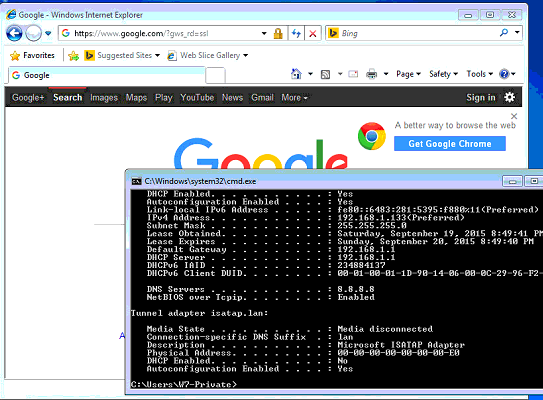Click the Read Mail icon

pos(353,74)
